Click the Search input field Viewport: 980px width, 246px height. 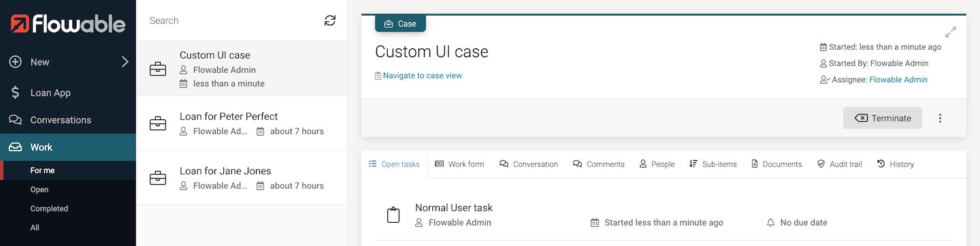(x=231, y=20)
